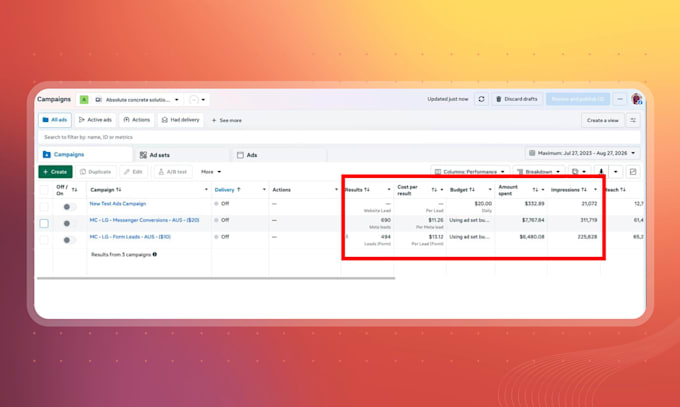
Task: Click the Create a view button
Action: tap(602, 120)
